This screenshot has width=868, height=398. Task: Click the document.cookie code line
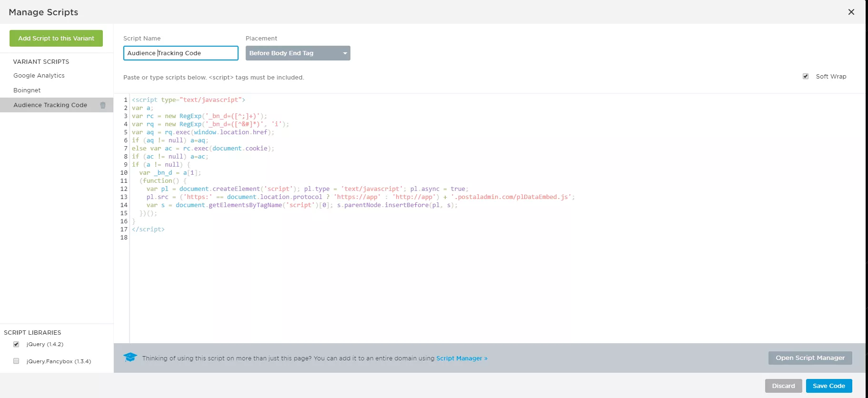pos(203,149)
